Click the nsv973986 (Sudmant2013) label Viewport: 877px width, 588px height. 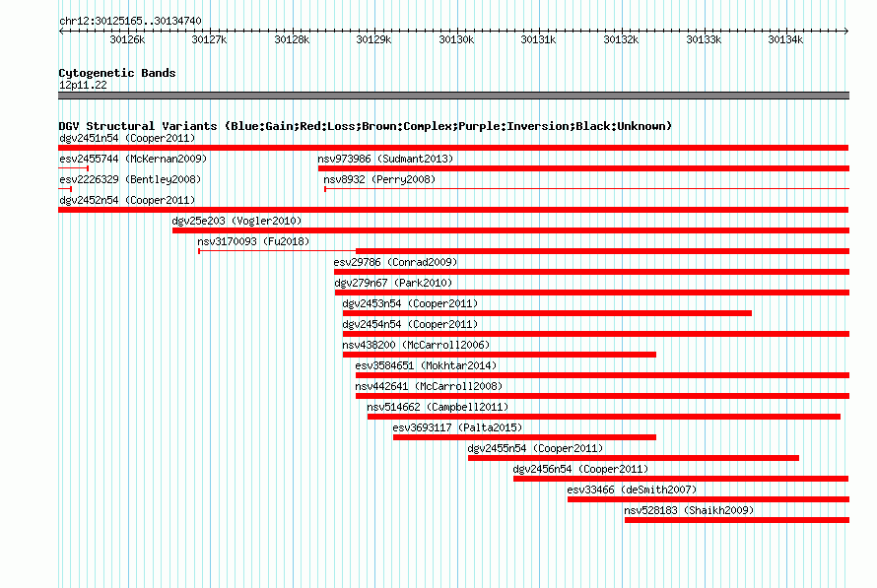point(385,159)
